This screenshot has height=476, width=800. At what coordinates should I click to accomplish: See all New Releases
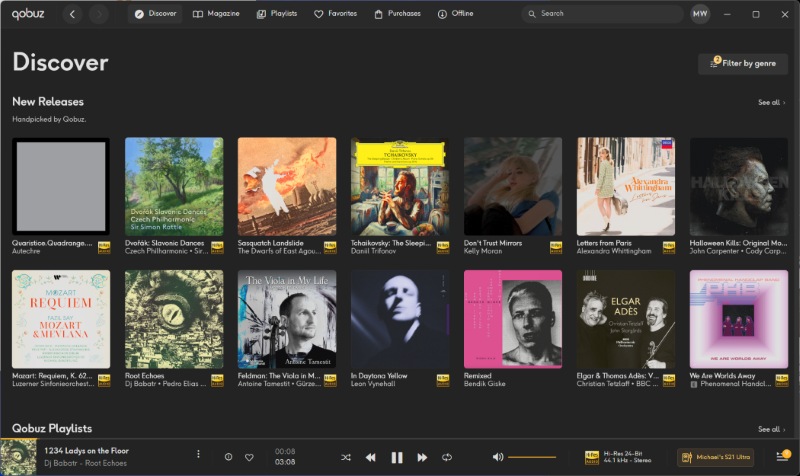[x=771, y=102]
